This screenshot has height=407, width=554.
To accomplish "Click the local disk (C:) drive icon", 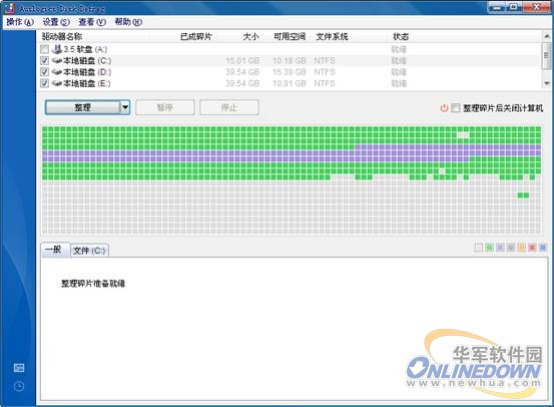I will click(57, 60).
